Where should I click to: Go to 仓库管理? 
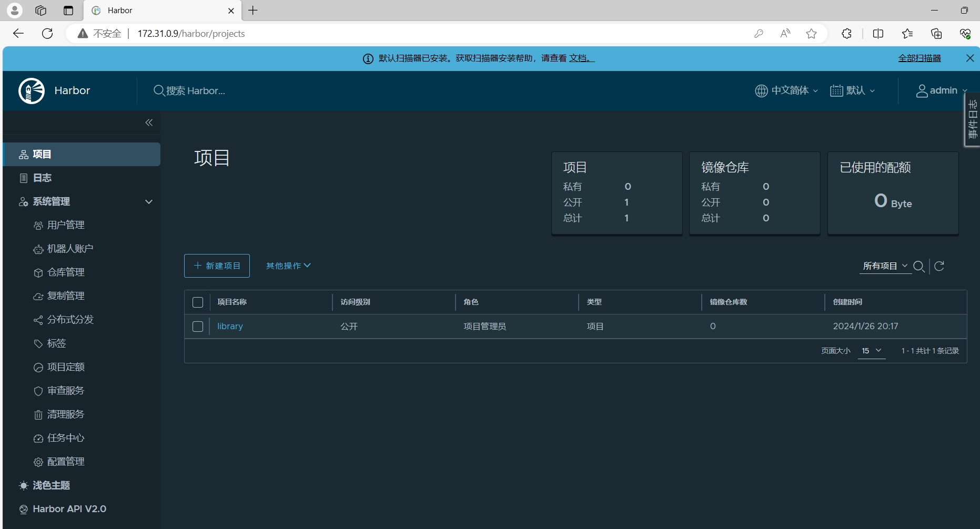66,272
